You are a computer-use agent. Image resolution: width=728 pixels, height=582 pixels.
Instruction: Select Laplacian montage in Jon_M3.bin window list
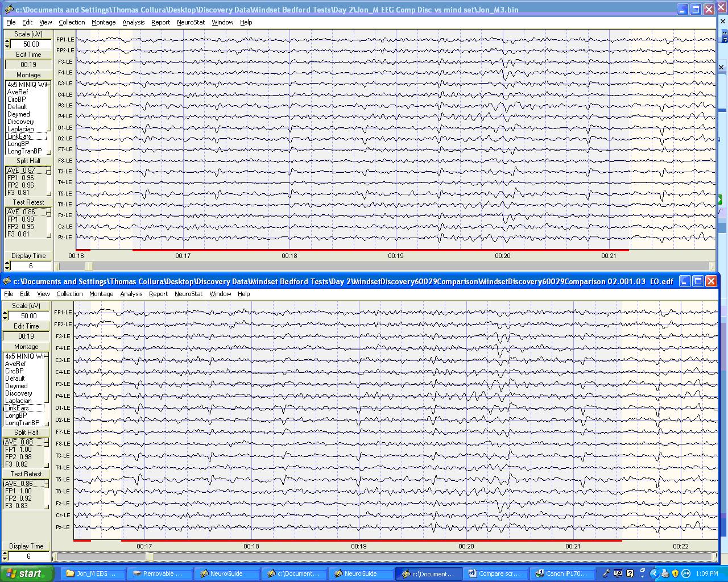click(x=20, y=129)
